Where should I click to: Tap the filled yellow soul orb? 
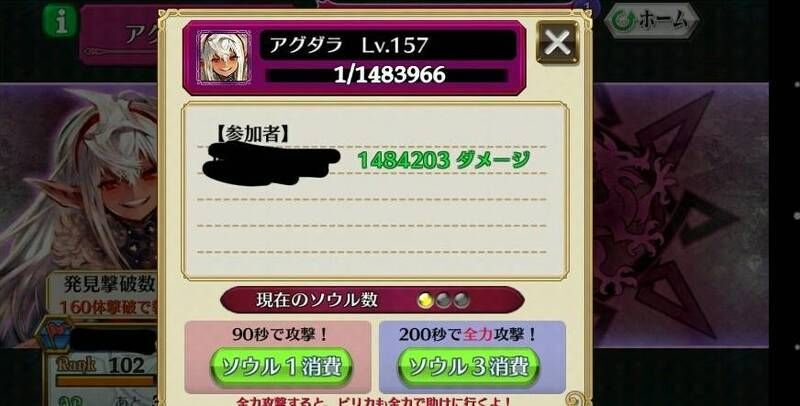click(425, 300)
